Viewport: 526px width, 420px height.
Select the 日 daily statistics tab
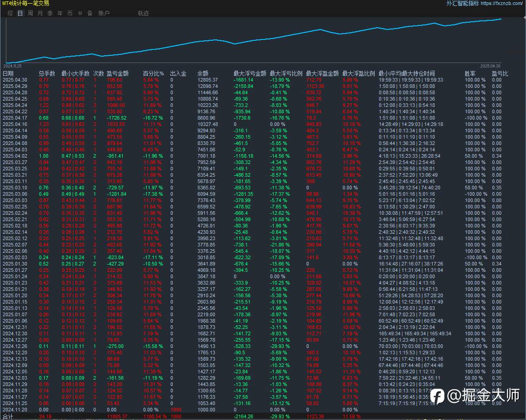[x=20, y=13]
